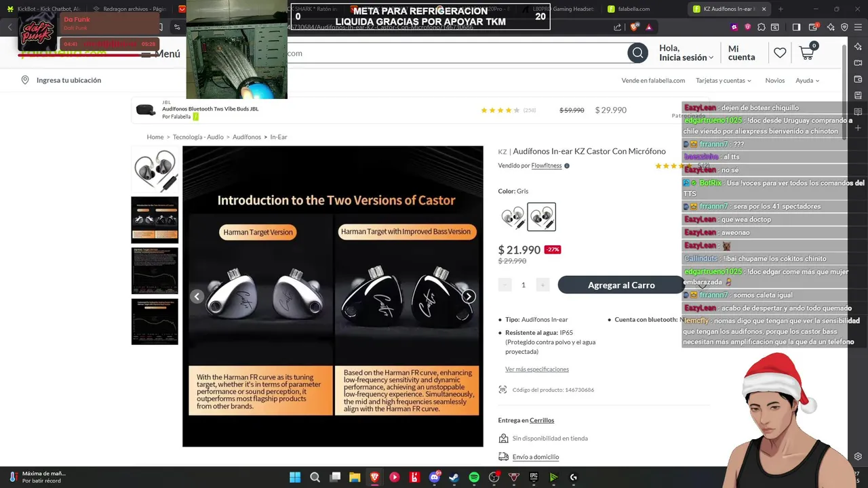
Task: Open Ver más especificaciones link
Action: pos(537,369)
